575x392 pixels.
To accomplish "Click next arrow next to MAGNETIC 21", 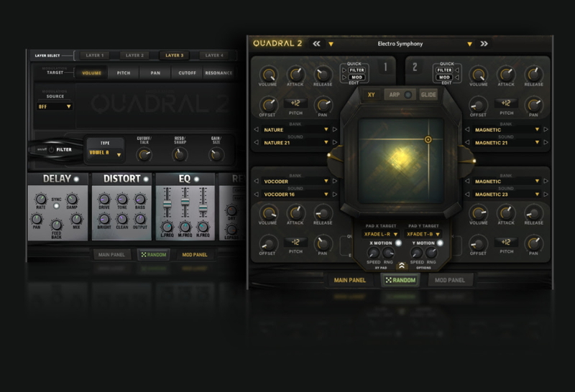I will pyautogui.click(x=546, y=142).
